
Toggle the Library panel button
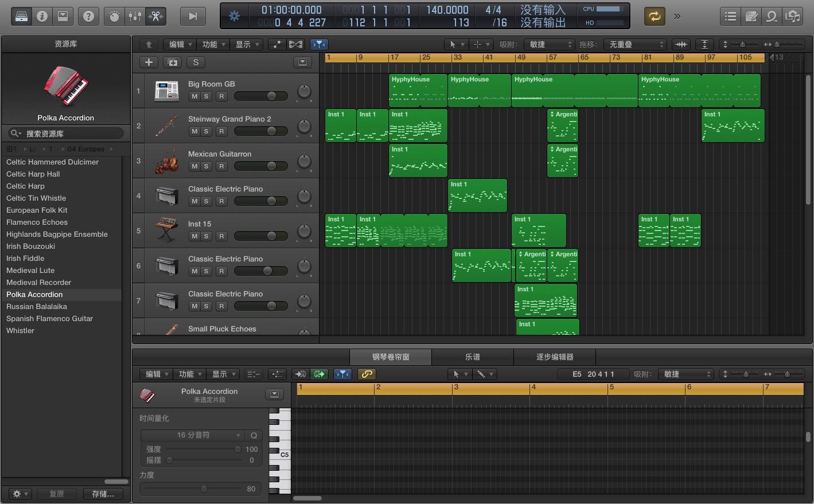click(21, 16)
